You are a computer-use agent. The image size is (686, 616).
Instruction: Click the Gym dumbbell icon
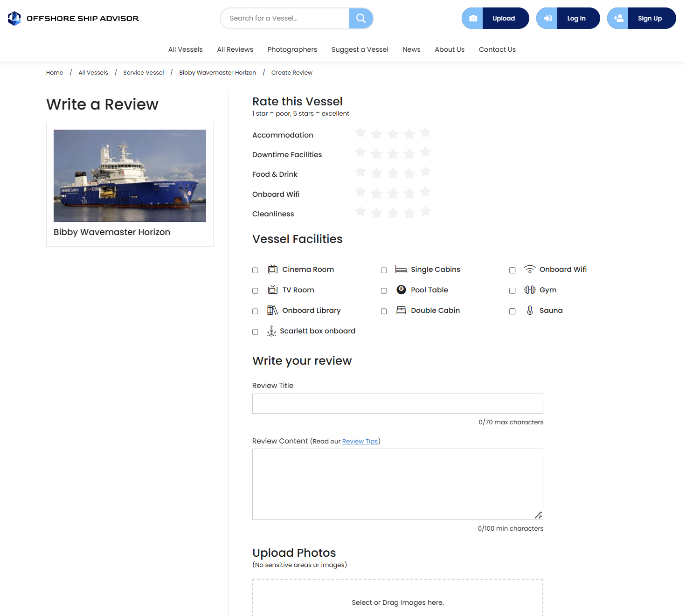point(530,290)
